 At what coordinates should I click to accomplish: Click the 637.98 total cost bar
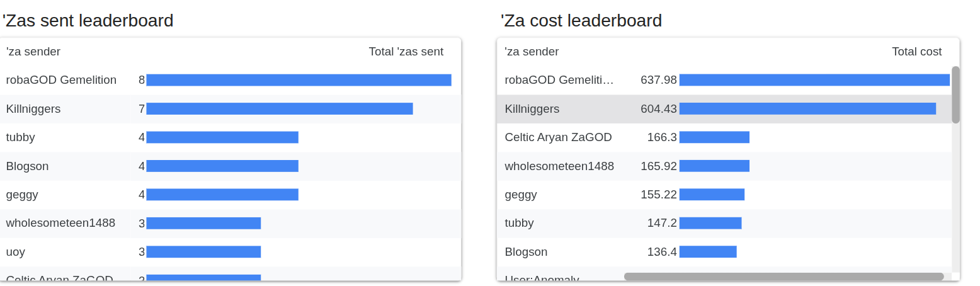coord(814,80)
